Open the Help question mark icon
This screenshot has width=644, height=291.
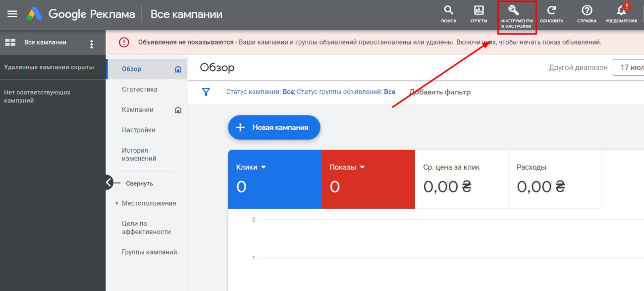click(x=587, y=11)
